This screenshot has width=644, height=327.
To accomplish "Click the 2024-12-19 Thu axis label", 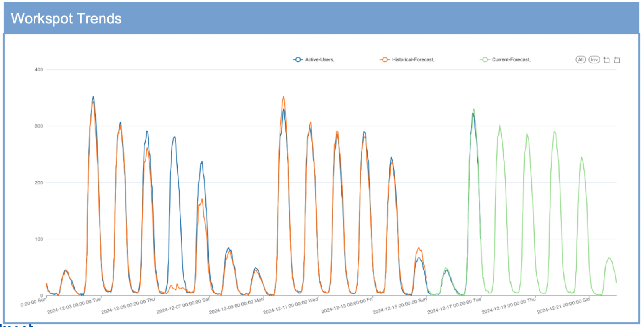I will point(509,306).
